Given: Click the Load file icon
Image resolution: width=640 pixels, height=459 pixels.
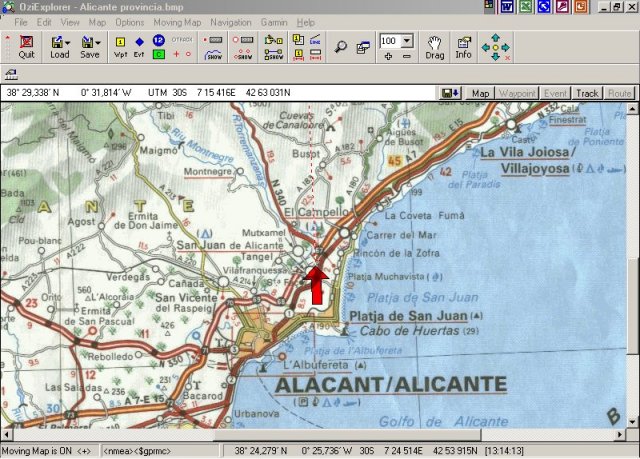Looking at the screenshot, I should pyautogui.click(x=56, y=47).
